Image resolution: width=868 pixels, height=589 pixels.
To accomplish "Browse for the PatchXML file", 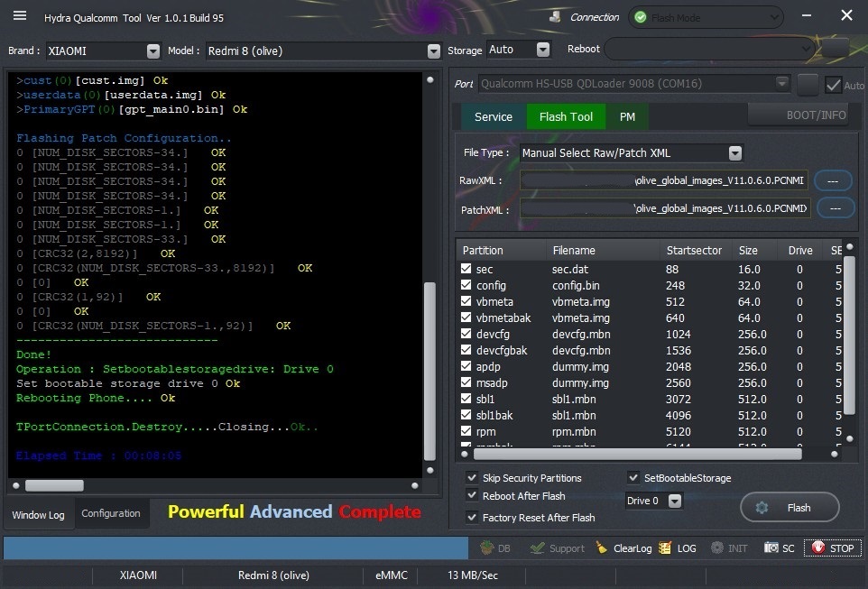I will 836,208.
